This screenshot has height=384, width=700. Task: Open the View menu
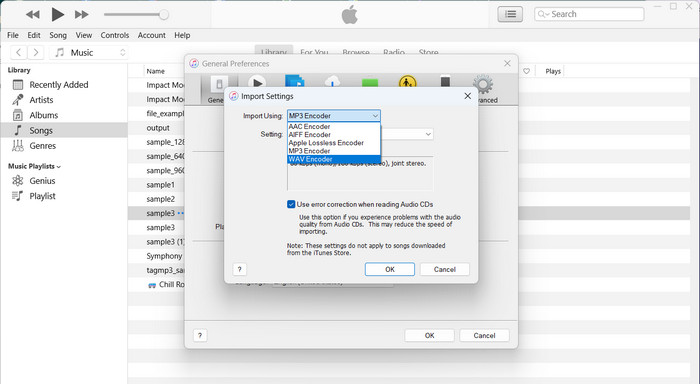[x=83, y=35]
